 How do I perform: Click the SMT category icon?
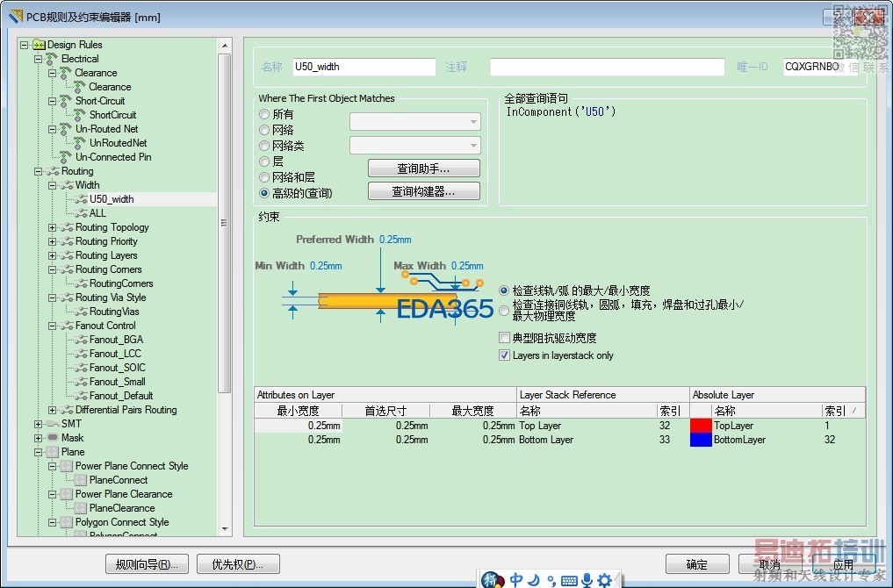click(x=53, y=424)
